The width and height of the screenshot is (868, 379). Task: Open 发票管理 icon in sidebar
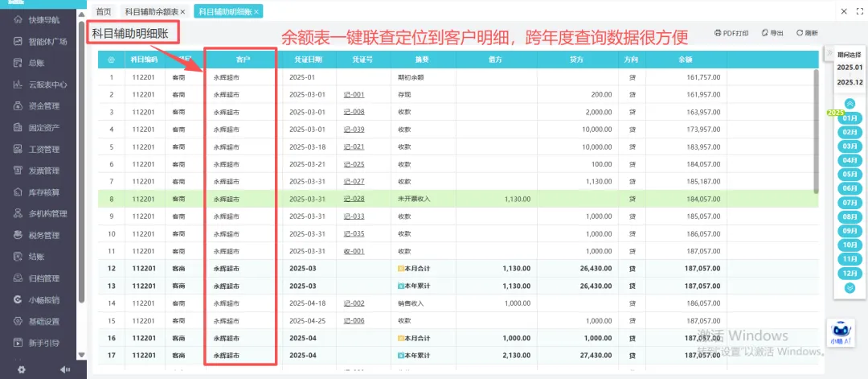point(18,171)
